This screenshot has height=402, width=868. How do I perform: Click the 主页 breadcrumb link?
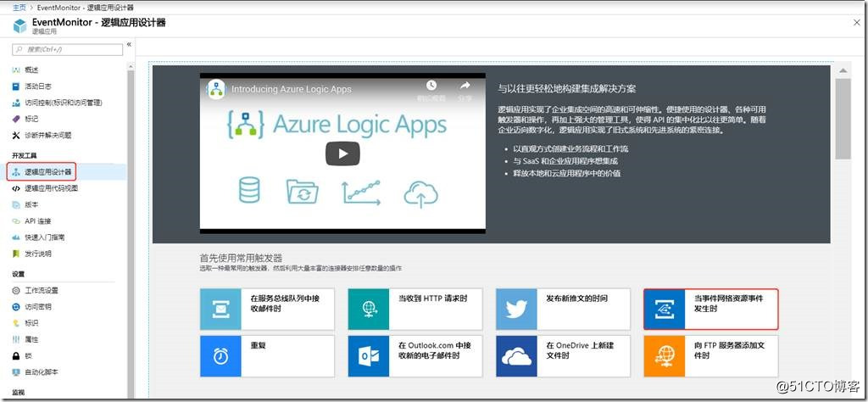(19, 8)
